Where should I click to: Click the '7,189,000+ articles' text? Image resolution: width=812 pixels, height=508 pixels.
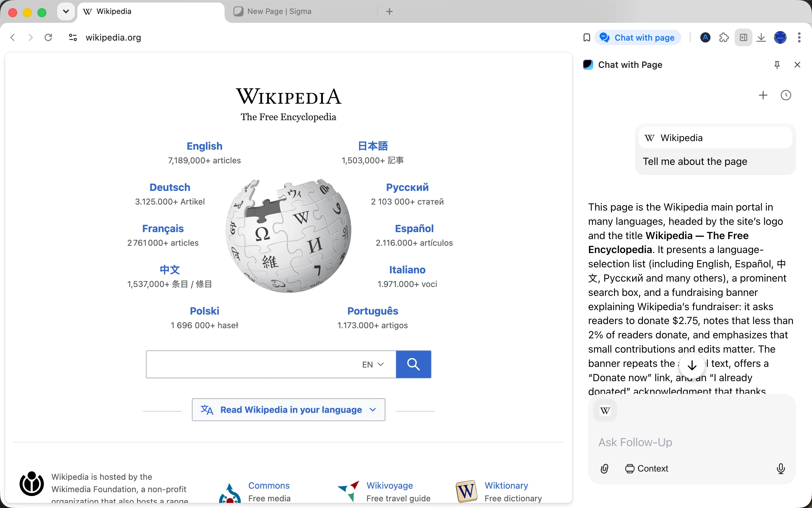(204, 160)
